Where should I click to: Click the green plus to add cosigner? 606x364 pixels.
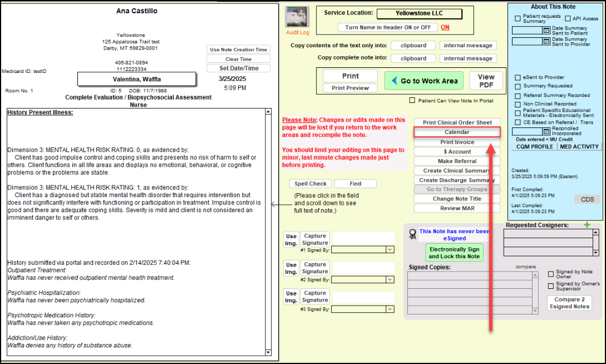[x=586, y=225]
